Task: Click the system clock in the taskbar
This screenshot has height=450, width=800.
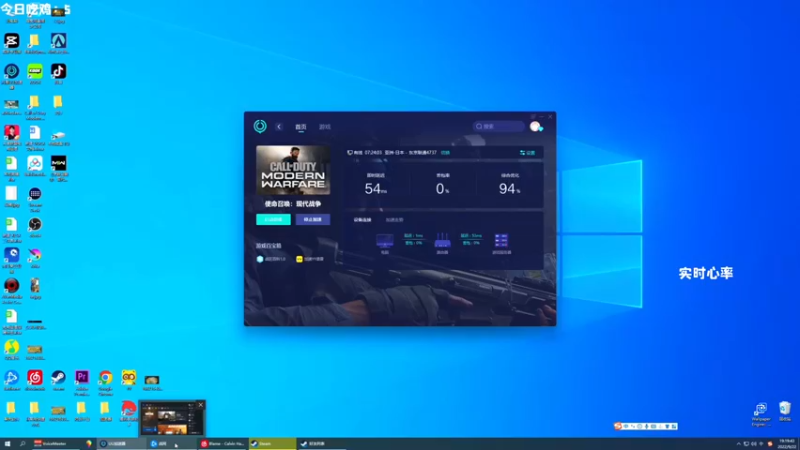Action: tap(786, 444)
